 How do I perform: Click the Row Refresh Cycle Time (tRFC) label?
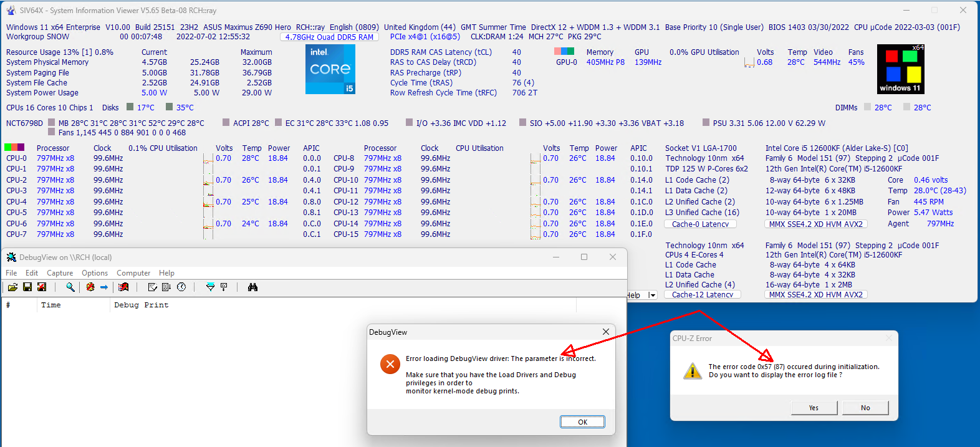[444, 93]
